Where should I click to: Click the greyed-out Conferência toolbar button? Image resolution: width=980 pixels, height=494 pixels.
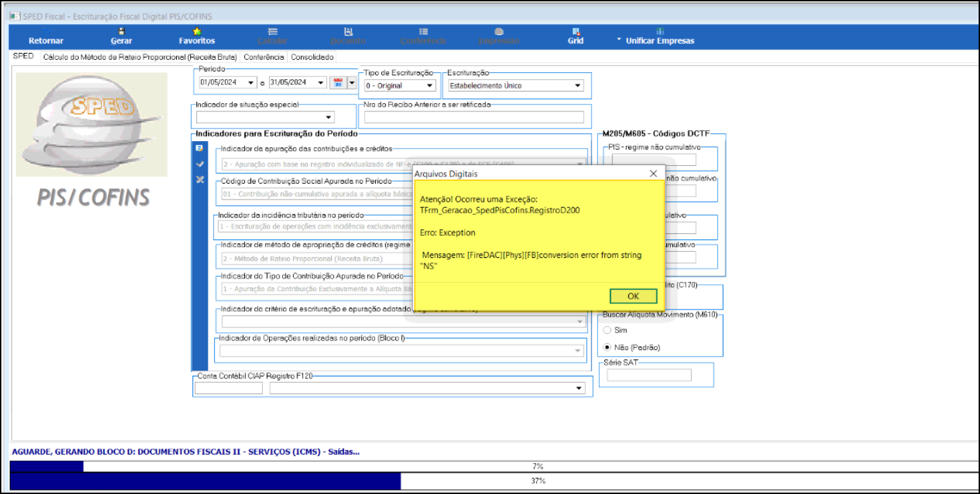(423, 36)
